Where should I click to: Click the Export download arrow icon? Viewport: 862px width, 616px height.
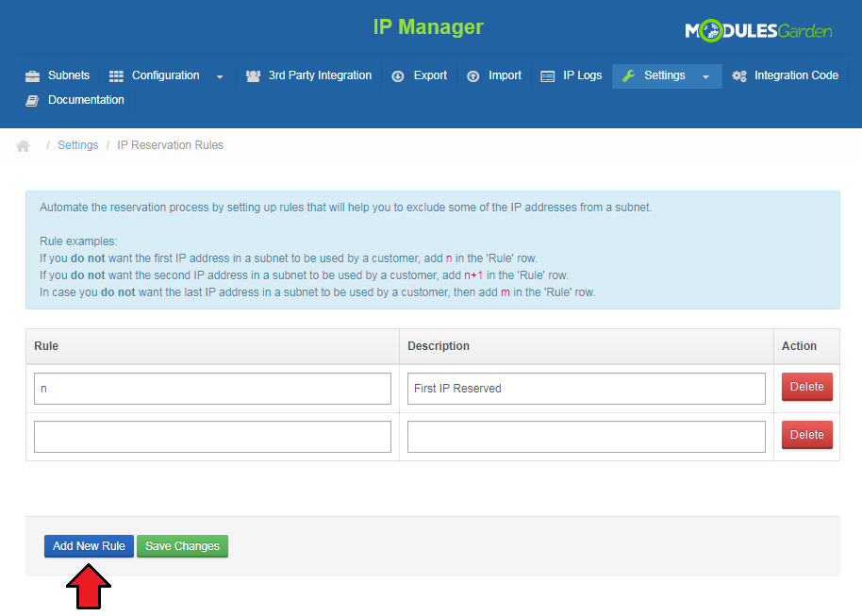397,76
